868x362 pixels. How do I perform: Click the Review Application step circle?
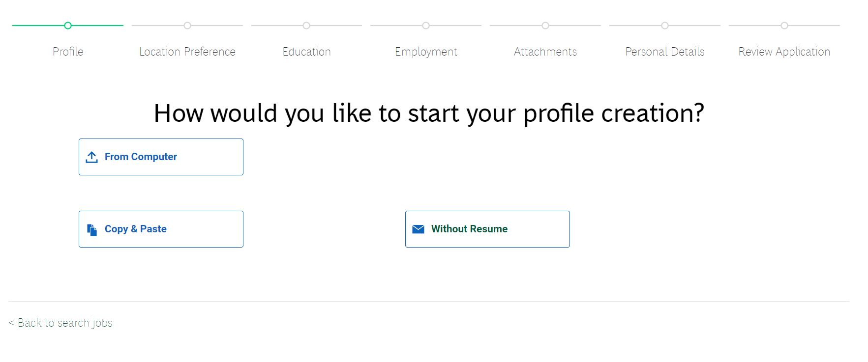tap(784, 26)
